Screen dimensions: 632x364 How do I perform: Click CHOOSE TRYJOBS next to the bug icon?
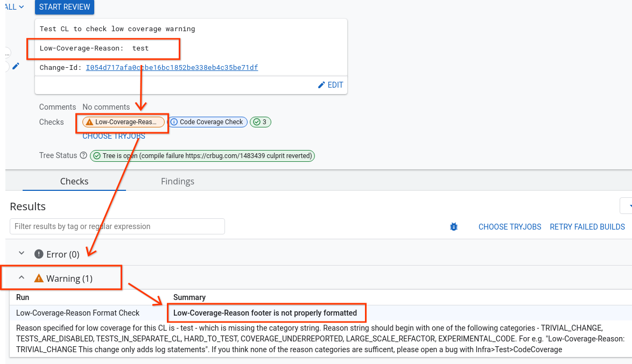tap(509, 227)
